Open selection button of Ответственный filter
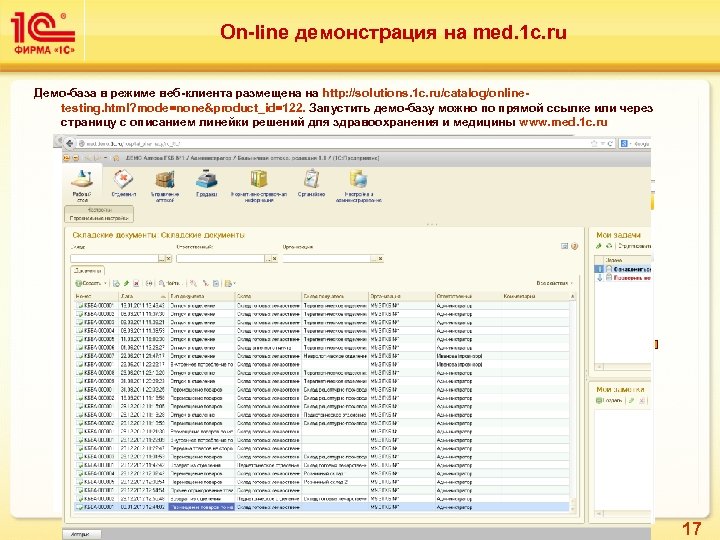720x540 pixels. pos(268,259)
